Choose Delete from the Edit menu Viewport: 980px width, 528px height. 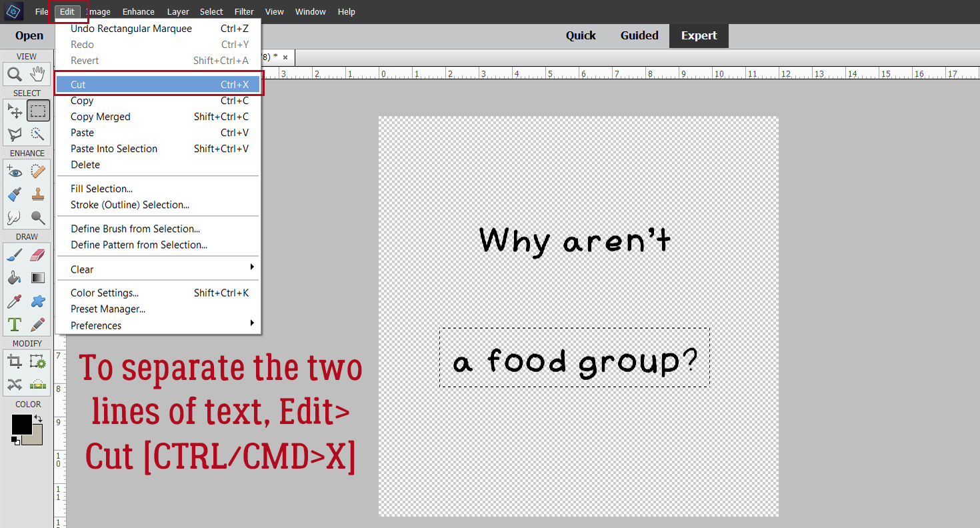pos(158,165)
